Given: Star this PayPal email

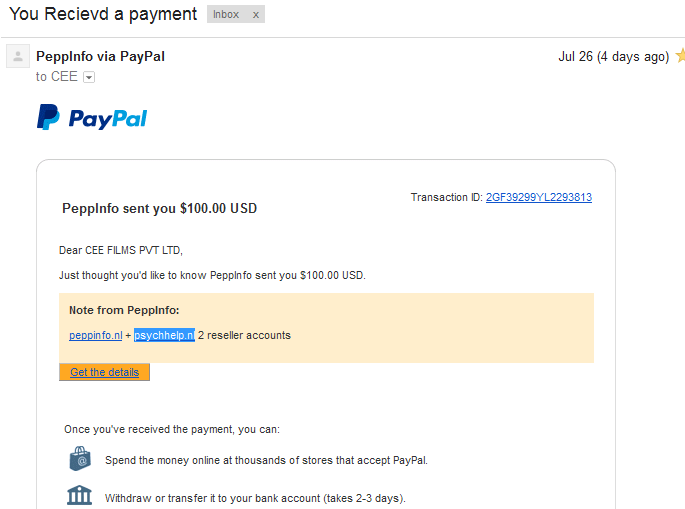Looking at the screenshot, I should point(681,56).
